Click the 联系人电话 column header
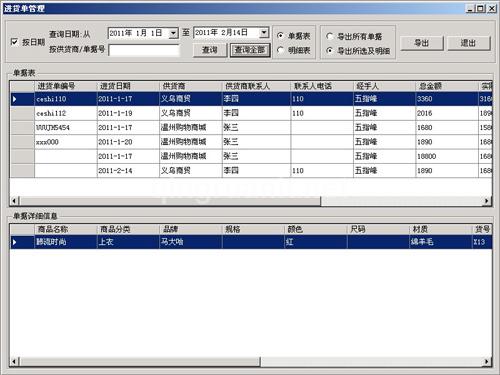500x375 pixels. (x=322, y=86)
